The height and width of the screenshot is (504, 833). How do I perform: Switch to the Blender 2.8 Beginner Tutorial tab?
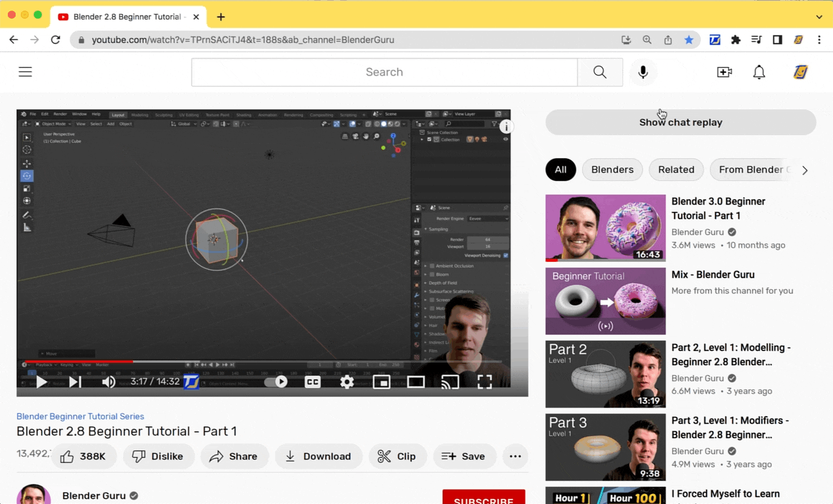click(129, 17)
